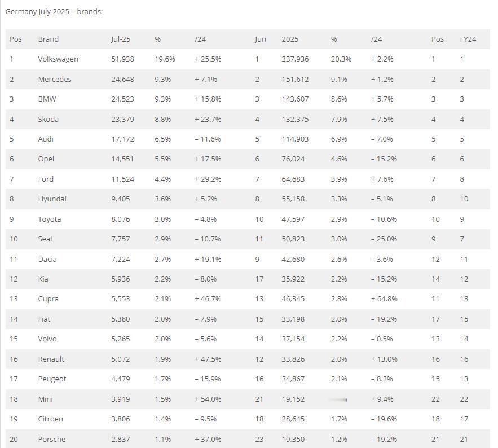The width and height of the screenshot is (498, 448).
Task: Click the Jun column header
Action: (261, 39)
